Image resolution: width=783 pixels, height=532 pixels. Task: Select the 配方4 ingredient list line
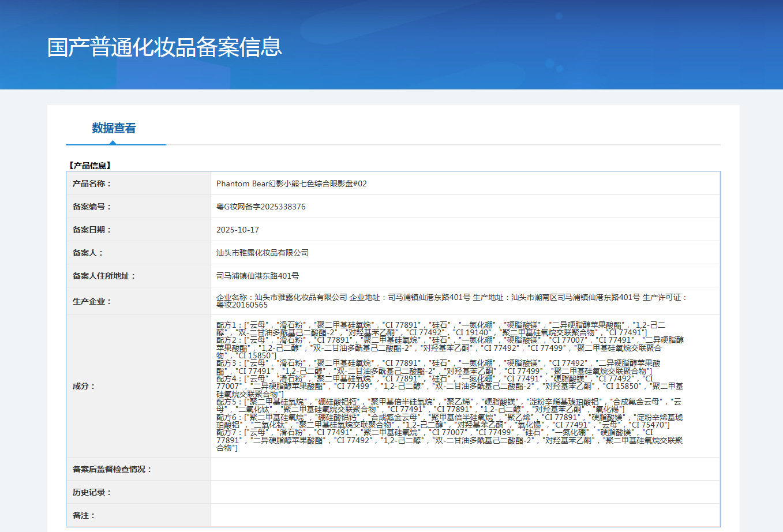[450, 386]
